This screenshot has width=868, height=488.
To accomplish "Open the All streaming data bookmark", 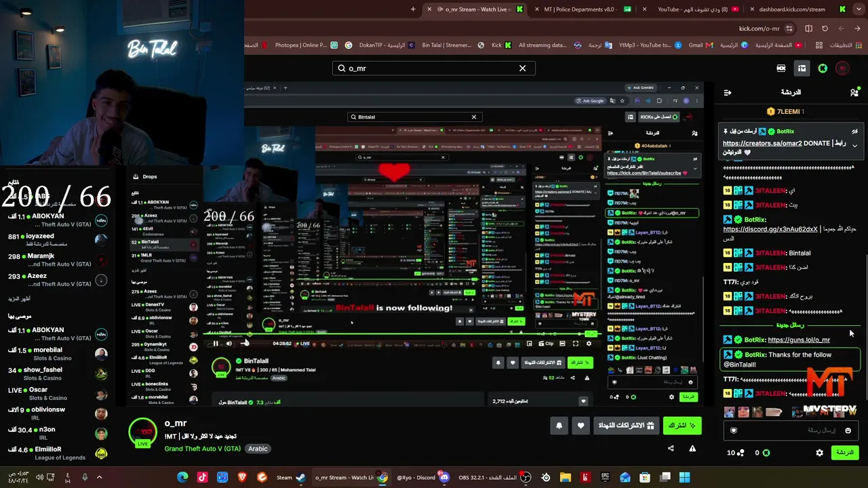I will pos(550,45).
